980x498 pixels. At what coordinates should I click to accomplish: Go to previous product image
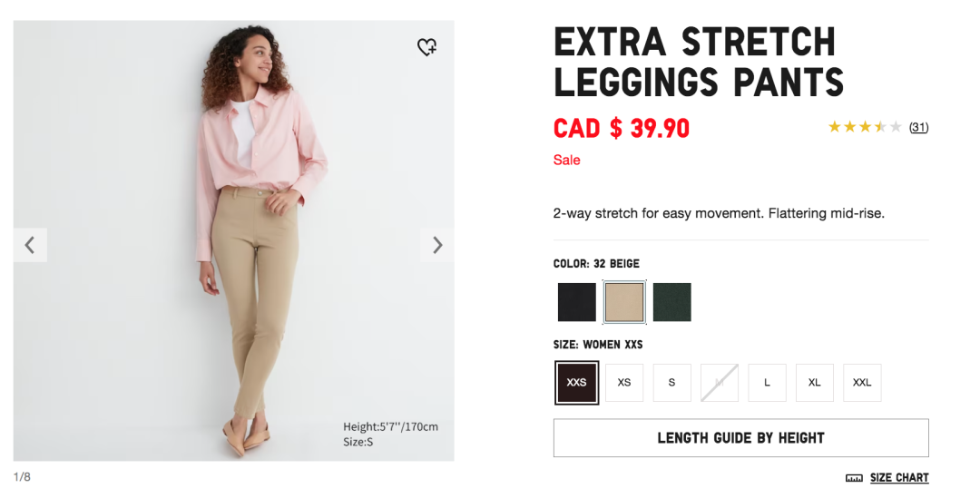(30, 245)
